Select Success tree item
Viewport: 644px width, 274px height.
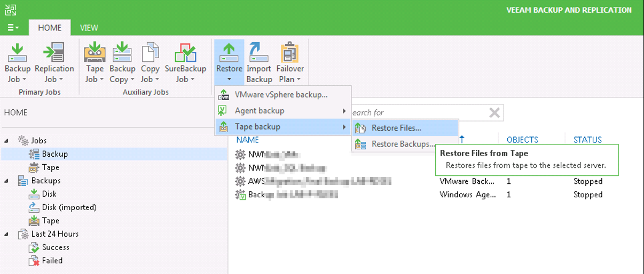(56, 247)
